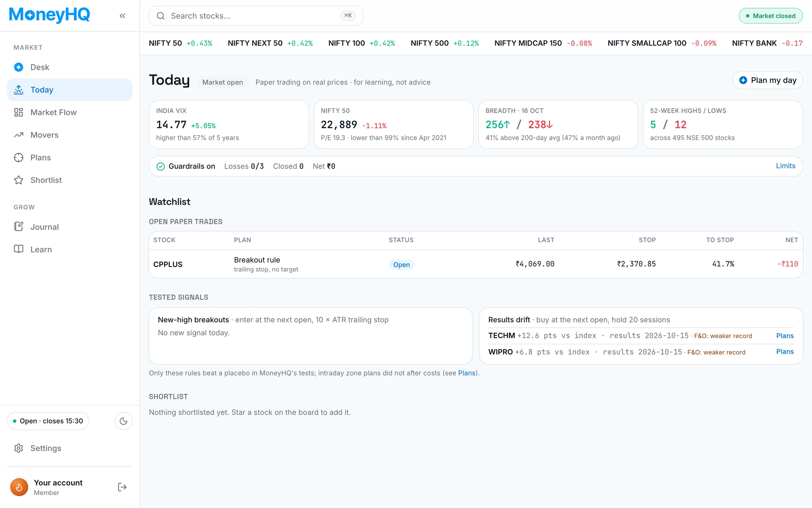Click the orange account avatar

pos(19,487)
